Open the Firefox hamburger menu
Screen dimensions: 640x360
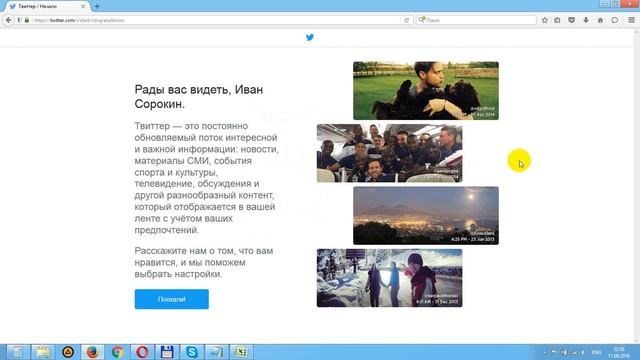(x=631, y=20)
